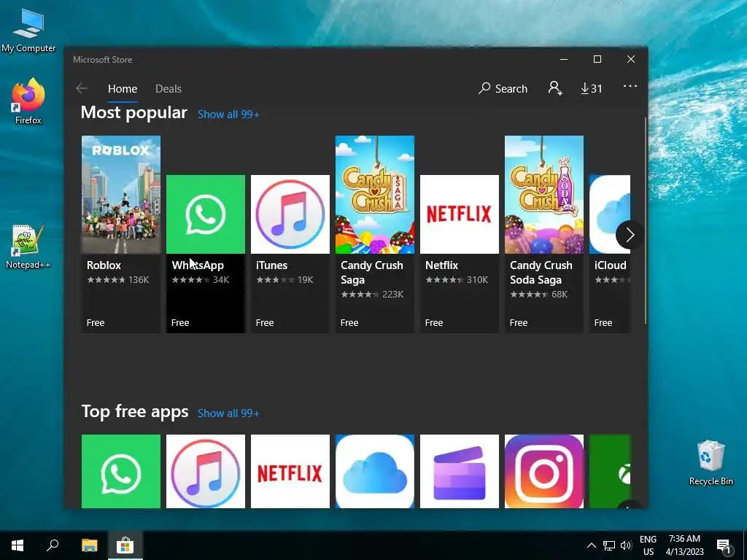Open the green Xbox app icon
This screenshot has height=560, width=747.
pyautogui.click(x=610, y=471)
